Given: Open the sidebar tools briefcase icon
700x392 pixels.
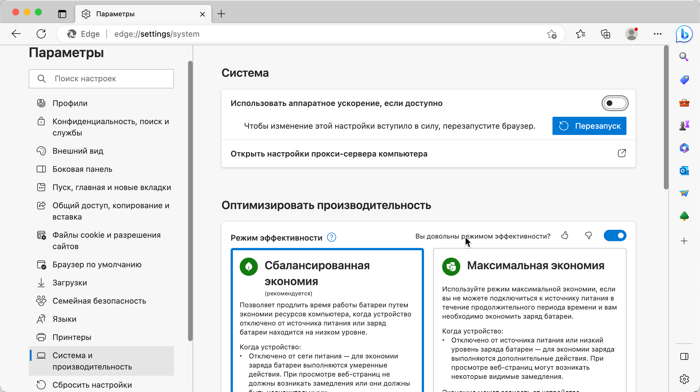Looking at the screenshot, I should point(684,103).
